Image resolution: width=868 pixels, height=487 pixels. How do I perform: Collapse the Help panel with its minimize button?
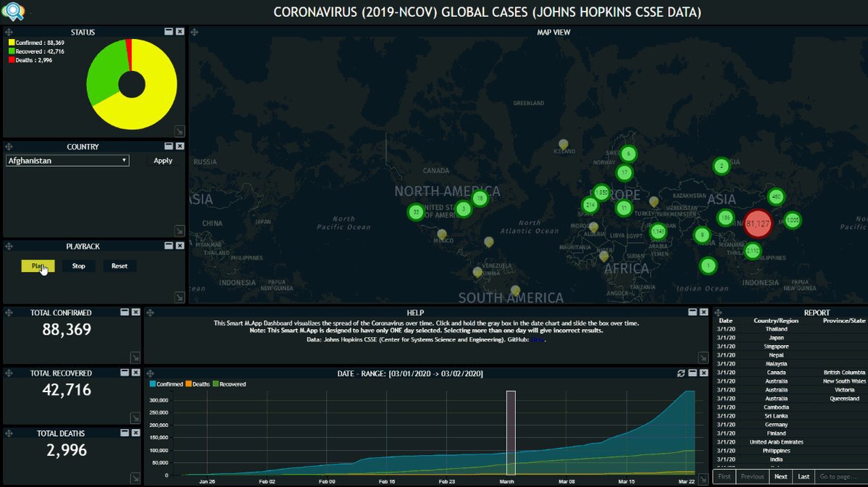click(693, 312)
